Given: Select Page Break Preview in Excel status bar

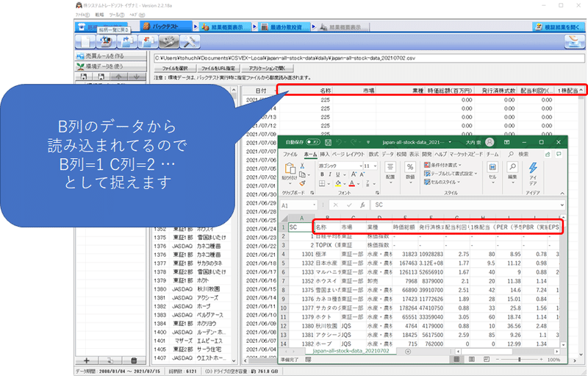Looking at the screenshot, I should (487, 359).
